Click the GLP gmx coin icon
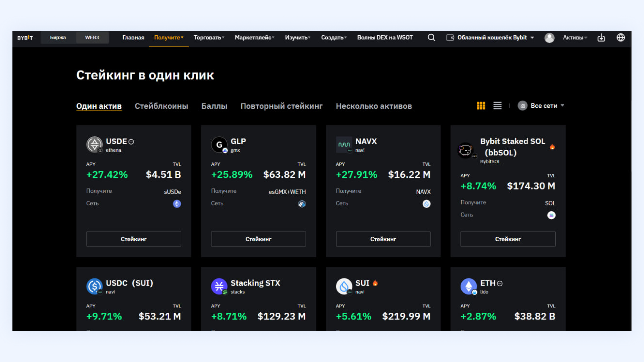 219,144
